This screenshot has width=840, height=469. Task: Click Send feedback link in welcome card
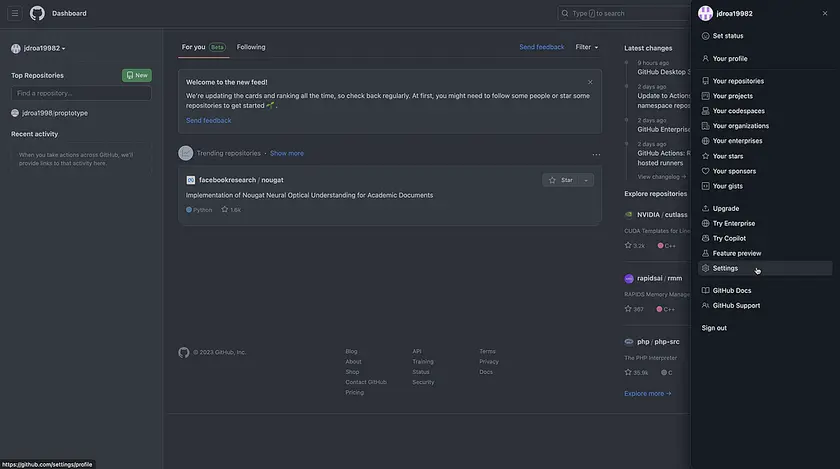(x=208, y=121)
